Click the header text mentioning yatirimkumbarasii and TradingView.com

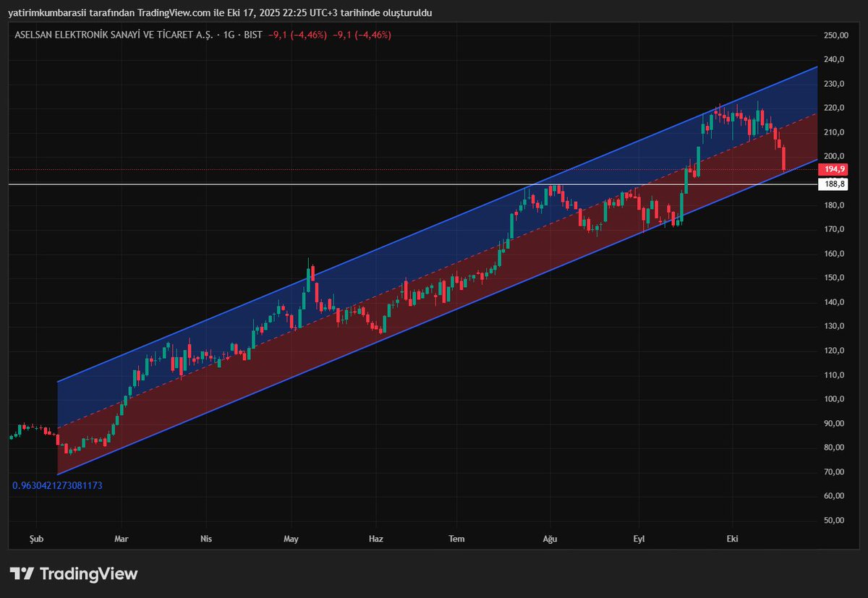tap(219, 13)
